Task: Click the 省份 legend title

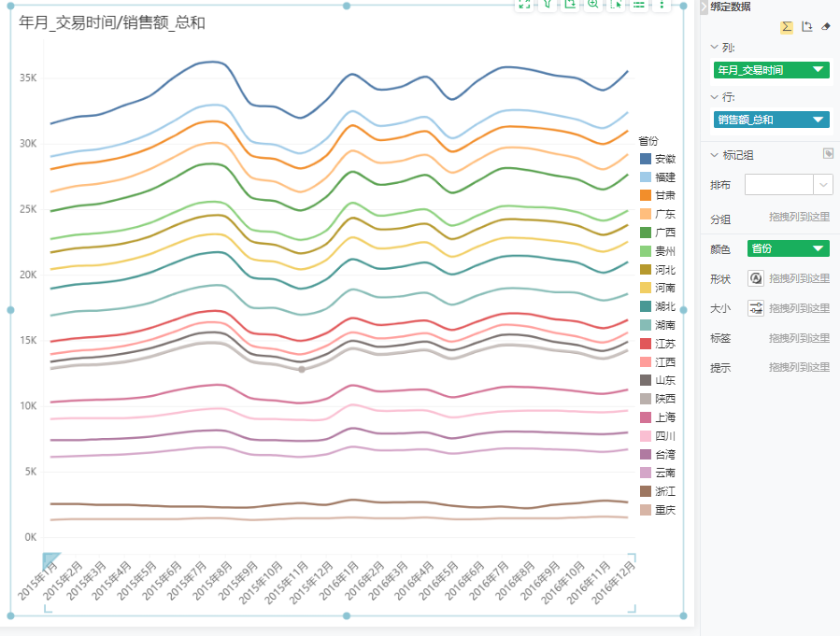Action: (648, 141)
